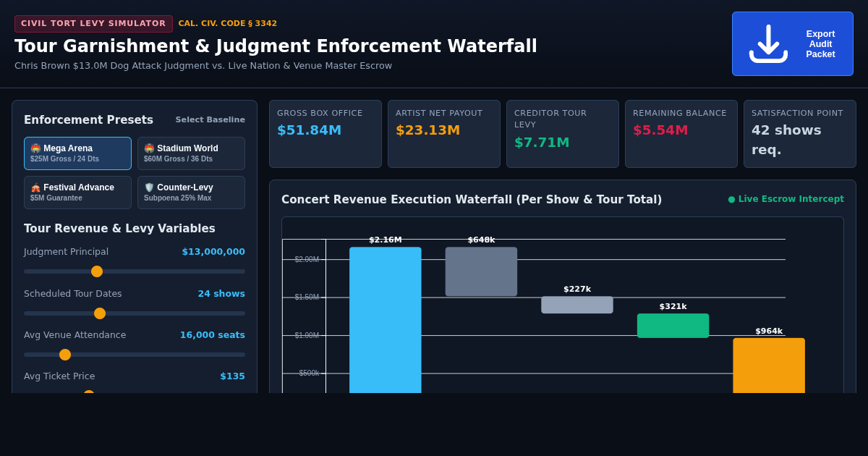The height and width of the screenshot is (456, 868).
Task: Click the Satisfaction Point 42 shows card
Action: click(800, 134)
